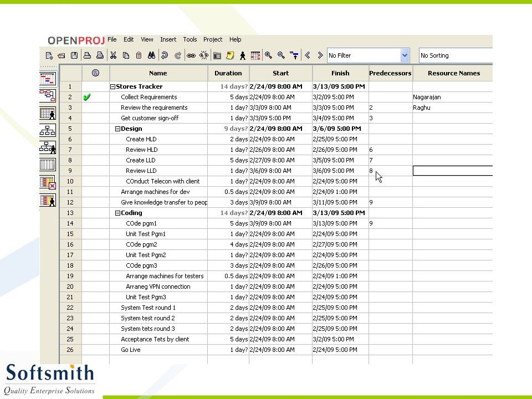The width and height of the screenshot is (532, 399).
Task: Select the Create HLD task name
Action: pos(141,139)
